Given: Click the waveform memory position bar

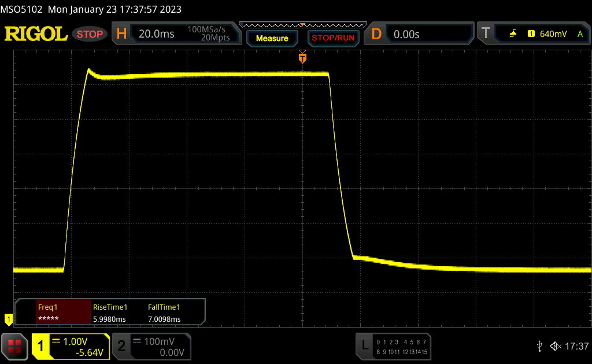Looking at the screenshot, I should click(x=302, y=25).
